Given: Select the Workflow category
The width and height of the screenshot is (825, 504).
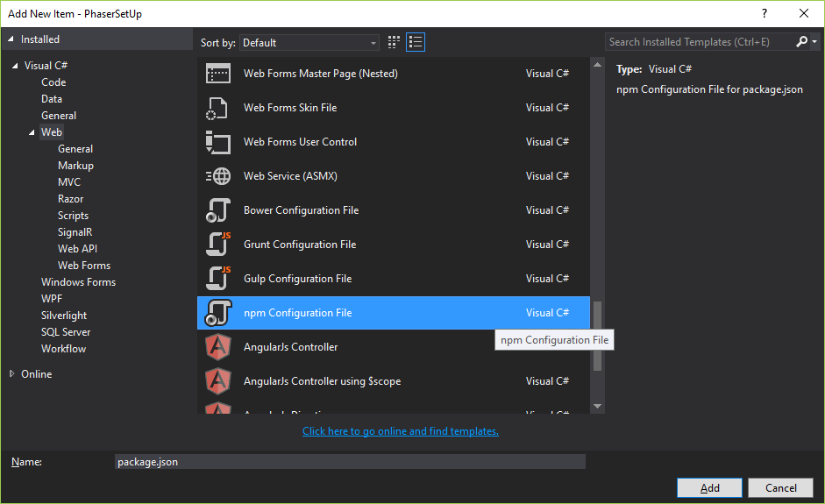Looking at the screenshot, I should coord(63,349).
